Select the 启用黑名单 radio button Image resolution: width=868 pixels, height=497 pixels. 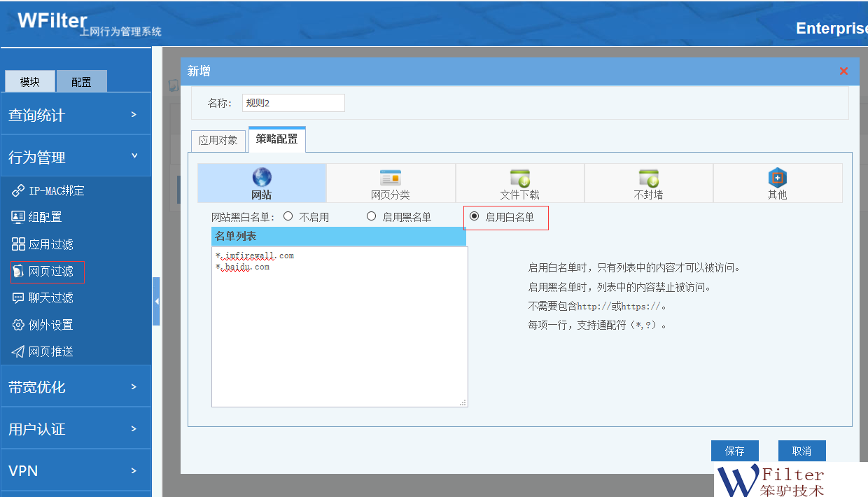[x=371, y=216]
